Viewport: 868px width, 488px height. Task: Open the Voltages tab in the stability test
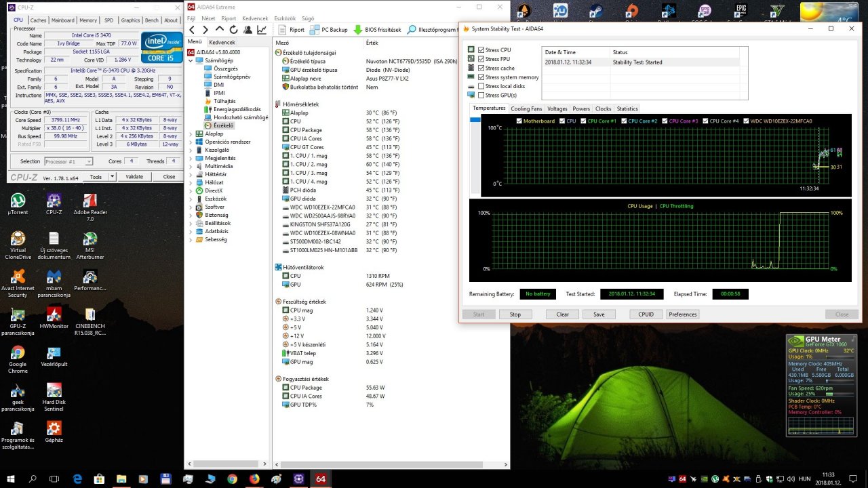pyautogui.click(x=557, y=108)
